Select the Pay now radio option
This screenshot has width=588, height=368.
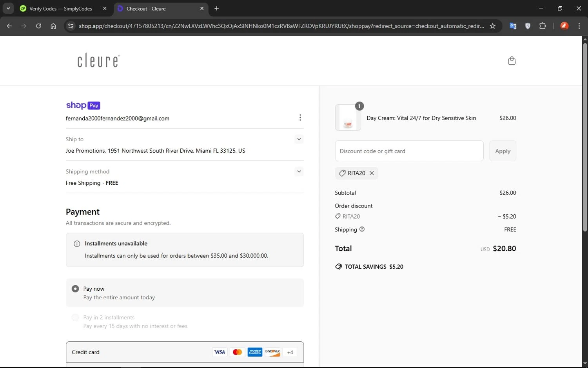click(75, 289)
